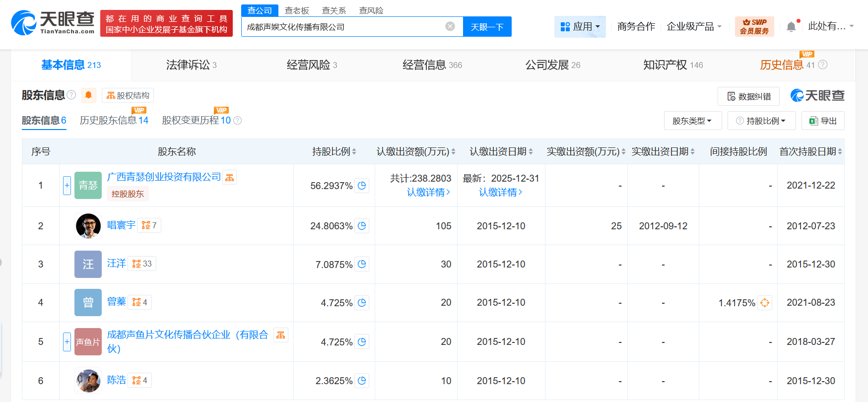Sort table by 持股比例 column header
Screen dimensions: 868x402
point(334,152)
